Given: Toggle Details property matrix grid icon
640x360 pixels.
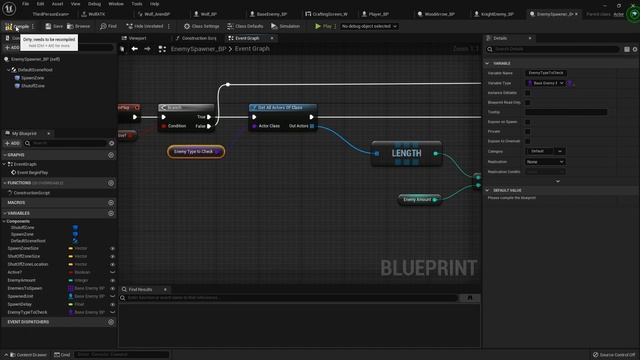Looking at the screenshot, I should tap(627, 49).
